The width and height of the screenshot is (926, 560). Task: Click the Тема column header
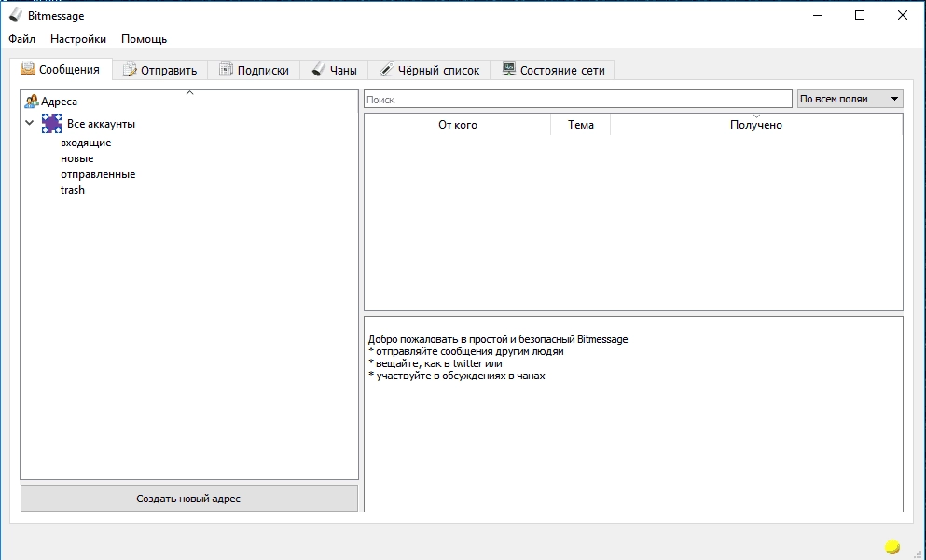point(581,125)
